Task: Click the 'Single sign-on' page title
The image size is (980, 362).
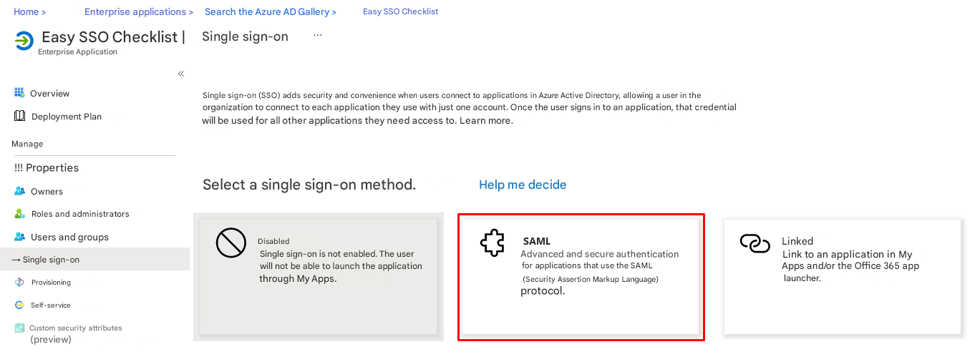Action: point(245,36)
